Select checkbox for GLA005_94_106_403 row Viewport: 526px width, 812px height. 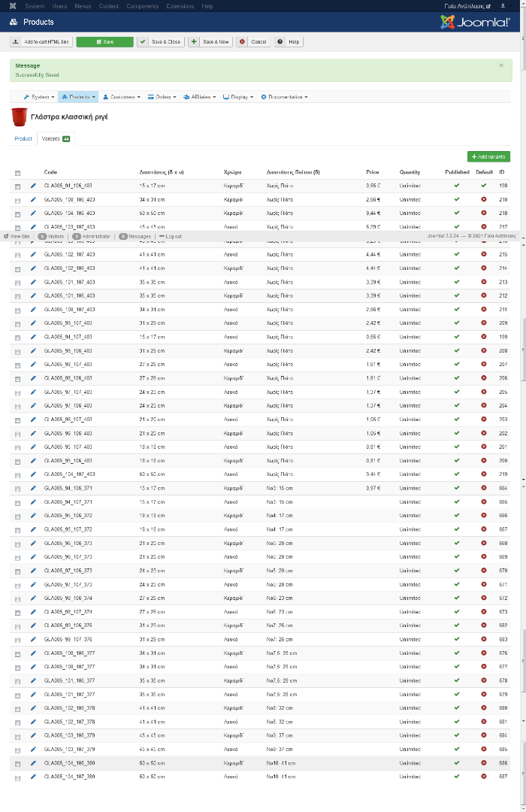pos(18,186)
